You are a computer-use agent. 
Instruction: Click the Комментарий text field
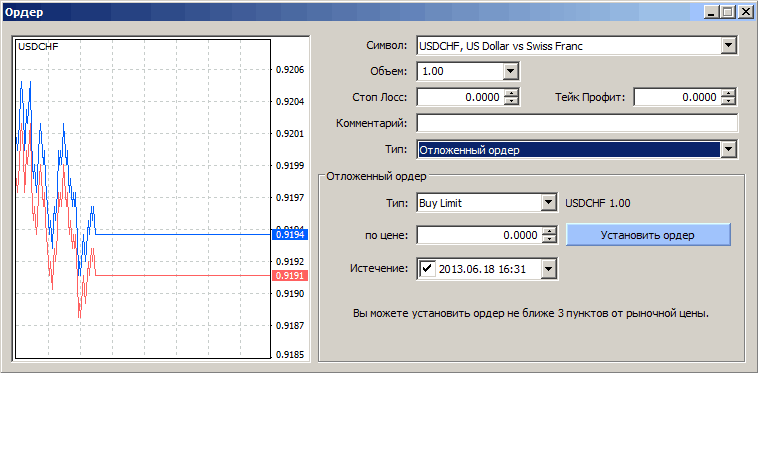pyautogui.click(x=577, y=123)
